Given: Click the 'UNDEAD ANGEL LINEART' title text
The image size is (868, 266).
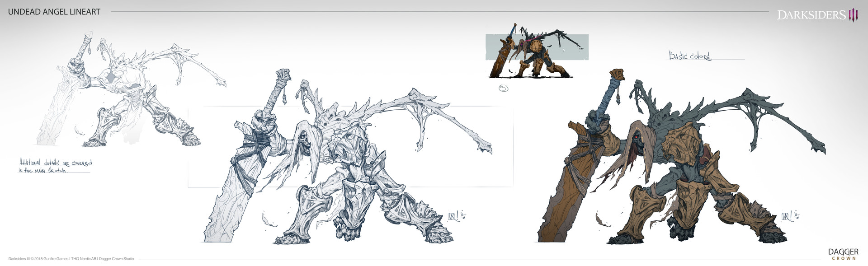Looking at the screenshot, I should click(x=54, y=12).
